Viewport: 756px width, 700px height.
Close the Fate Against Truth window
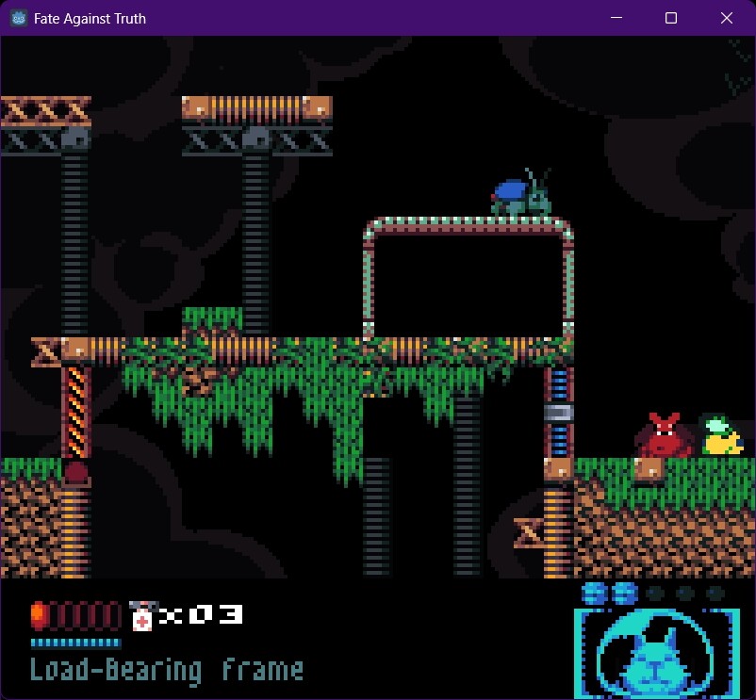tap(727, 18)
